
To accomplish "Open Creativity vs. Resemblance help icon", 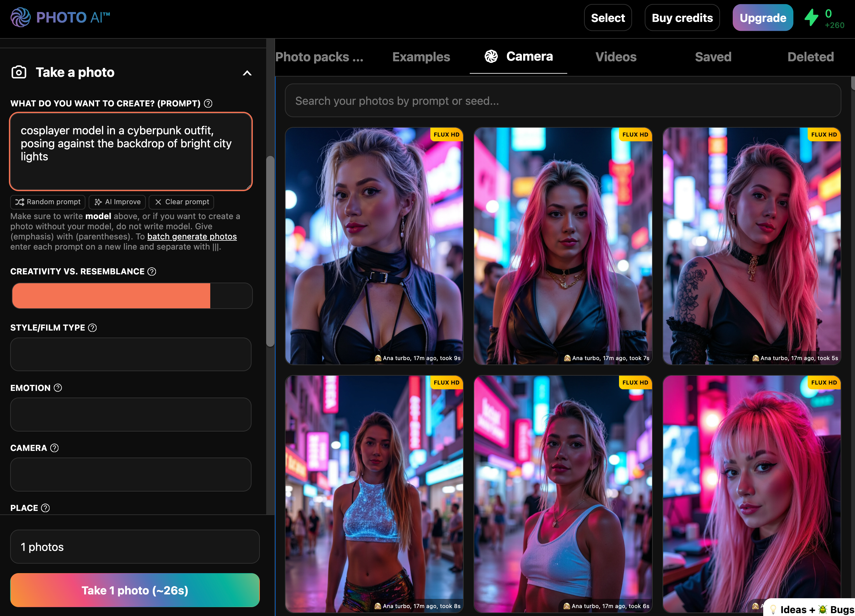I will (152, 271).
